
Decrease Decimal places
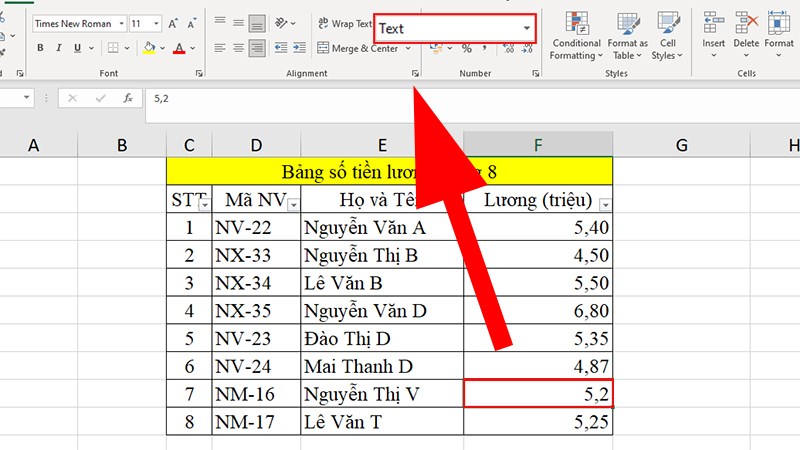coord(527,49)
